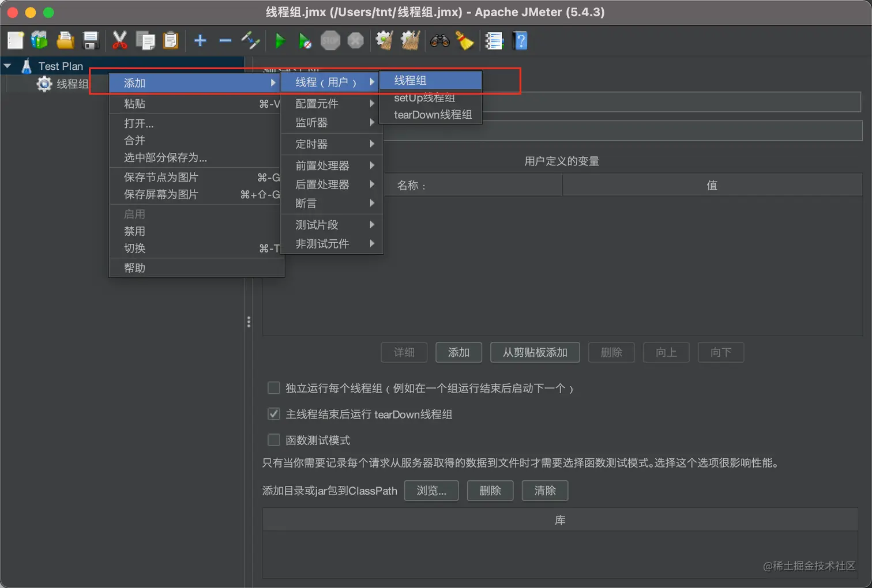Screen dimensions: 872x588
Task: Open the Function helper list icon
Action: pyautogui.click(x=494, y=40)
